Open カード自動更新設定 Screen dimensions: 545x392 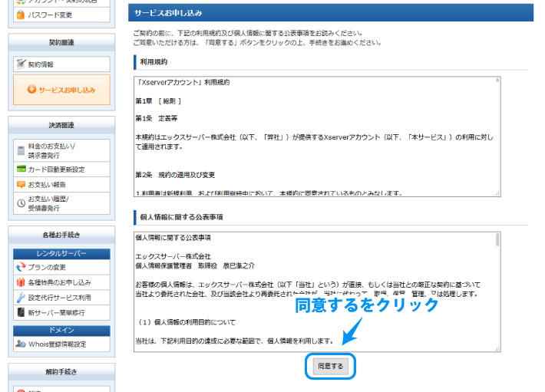click(x=61, y=170)
